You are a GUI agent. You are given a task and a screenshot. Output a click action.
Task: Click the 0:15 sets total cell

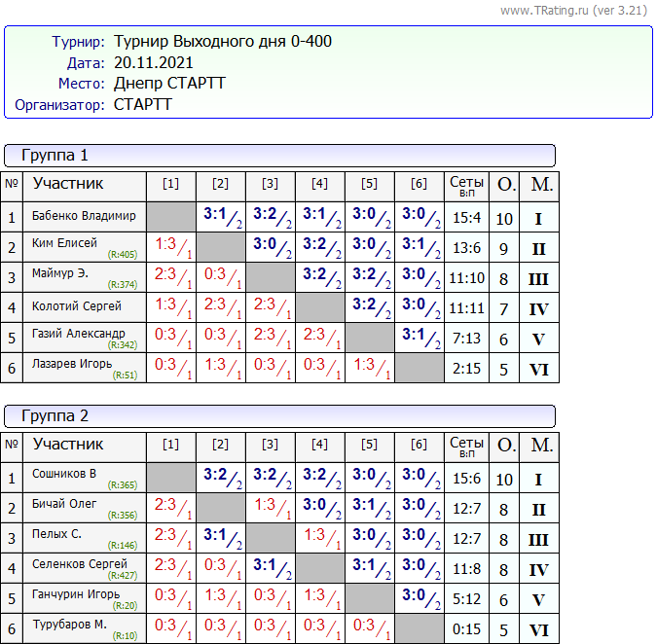pos(465,629)
